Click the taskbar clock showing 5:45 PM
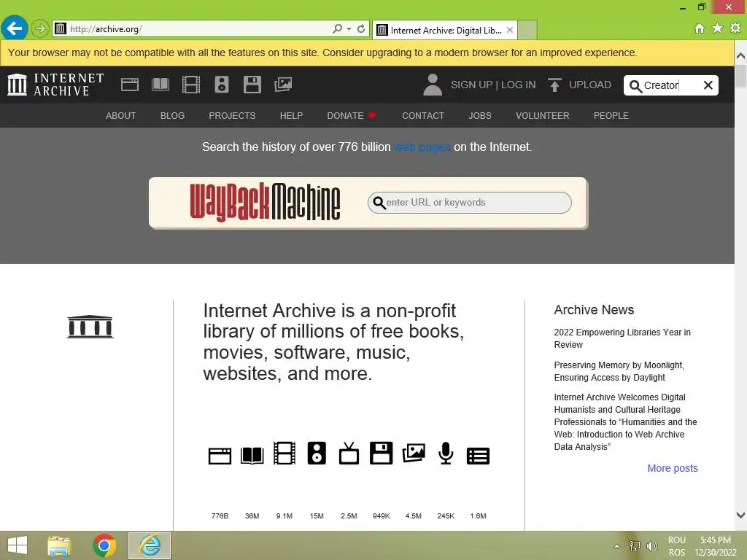 click(x=716, y=546)
